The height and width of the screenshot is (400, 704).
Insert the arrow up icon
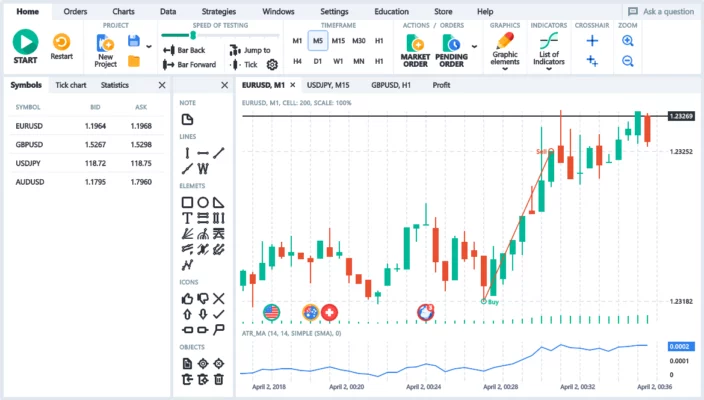coord(187,314)
